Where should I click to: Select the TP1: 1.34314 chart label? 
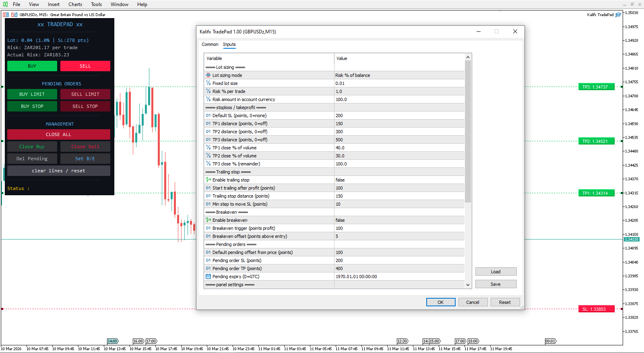[596, 193]
